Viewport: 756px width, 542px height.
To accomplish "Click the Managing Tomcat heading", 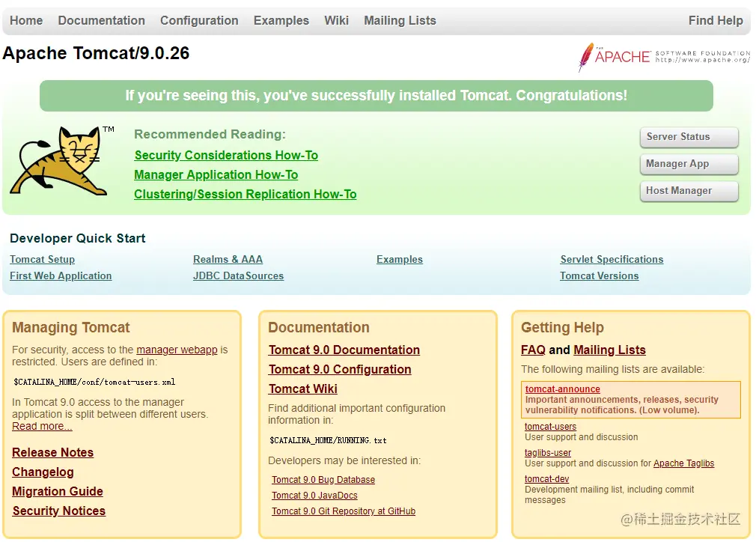I will tap(71, 327).
